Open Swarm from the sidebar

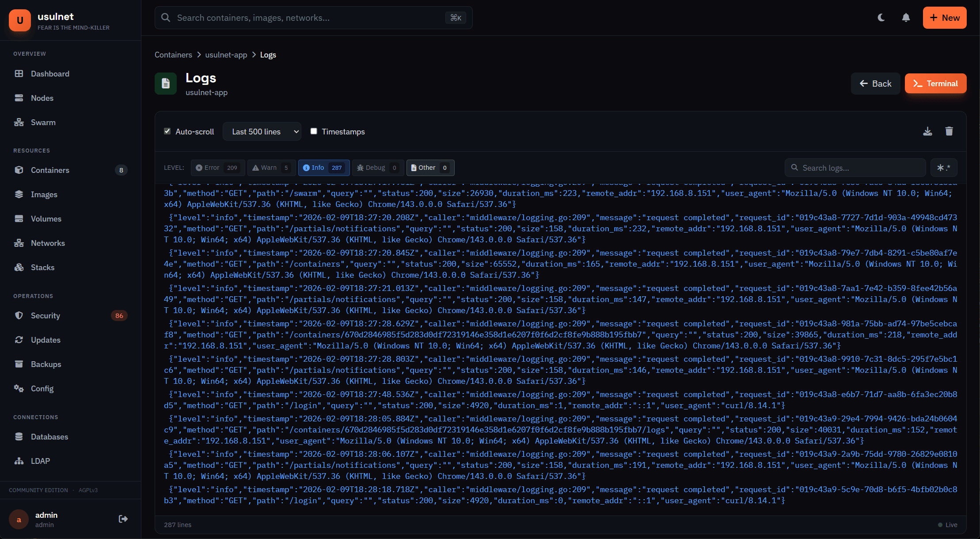pos(43,122)
